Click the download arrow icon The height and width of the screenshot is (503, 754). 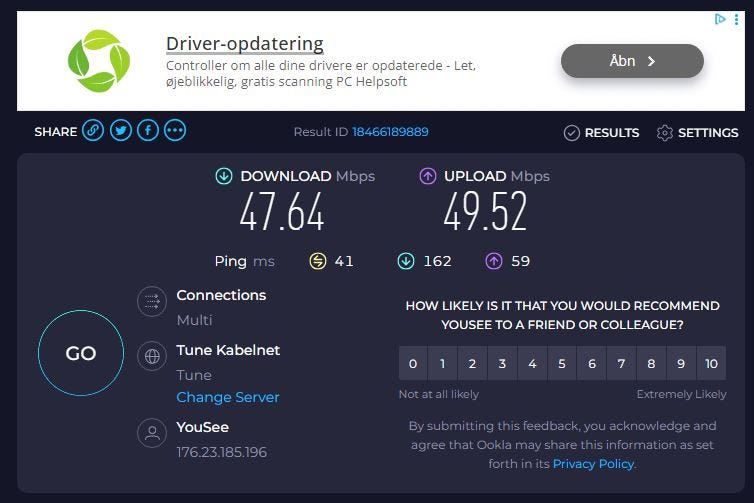[x=224, y=176]
